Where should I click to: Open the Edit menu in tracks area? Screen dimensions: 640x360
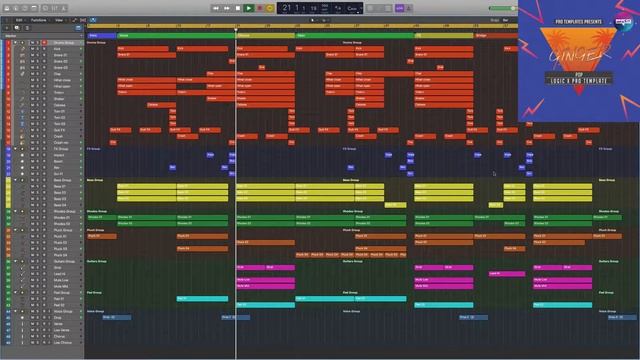pyautogui.click(x=19, y=20)
